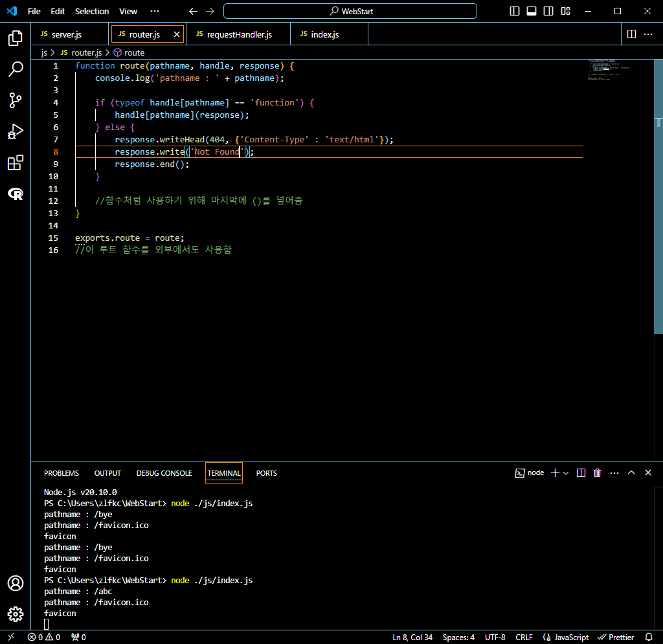Click the code minimap preview
The height and width of the screenshot is (644, 663).
coord(609,70)
